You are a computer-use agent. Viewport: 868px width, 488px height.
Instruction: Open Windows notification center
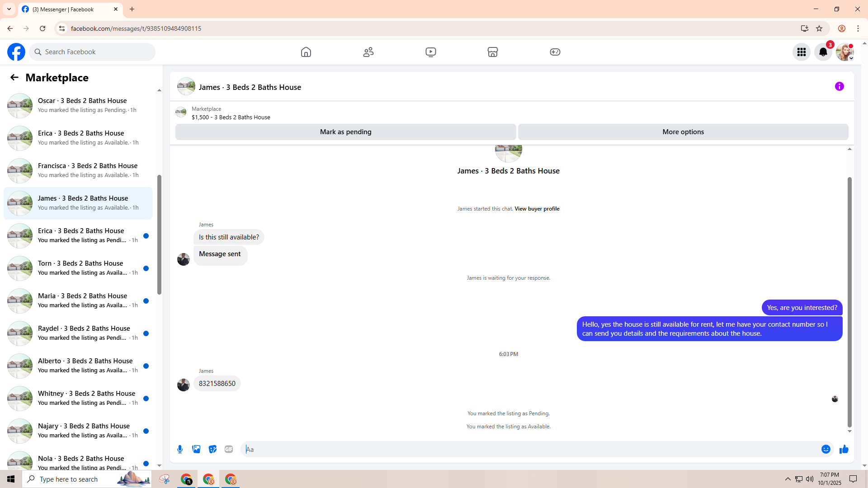[853, 479]
